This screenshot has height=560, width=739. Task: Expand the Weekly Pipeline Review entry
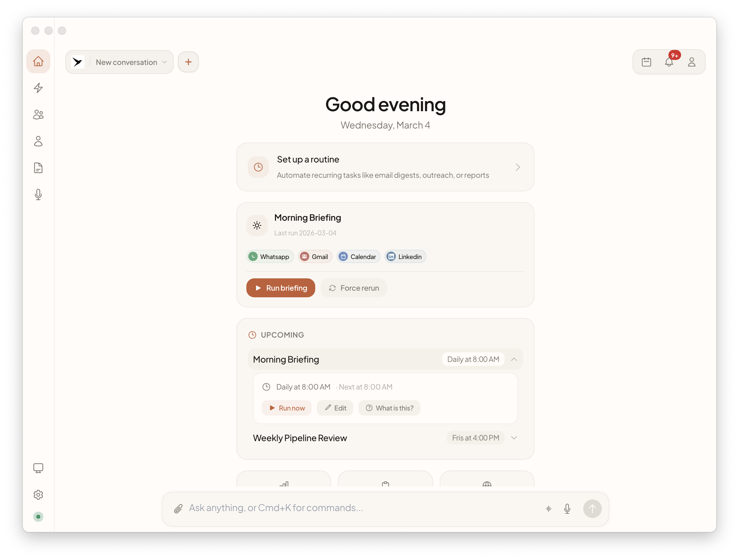[514, 438]
